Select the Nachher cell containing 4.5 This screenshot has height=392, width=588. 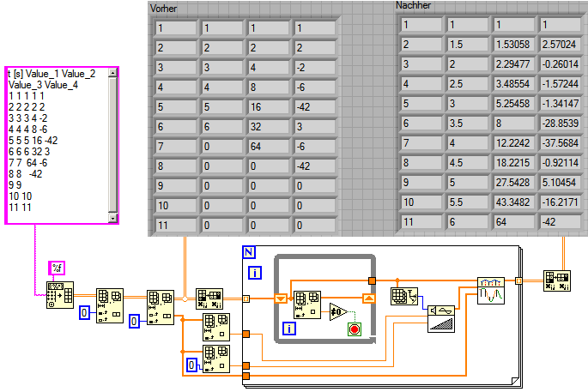pyautogui.click(x=468, y=163)
